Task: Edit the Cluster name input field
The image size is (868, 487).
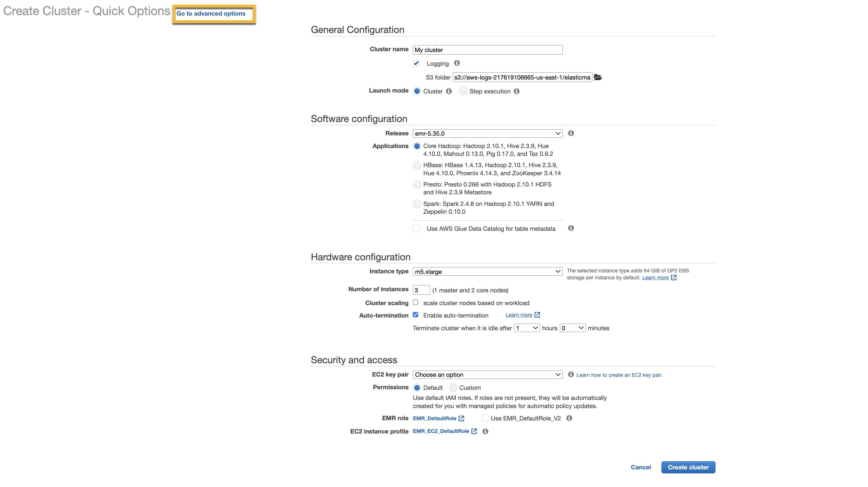Action: tap(487, 49)
